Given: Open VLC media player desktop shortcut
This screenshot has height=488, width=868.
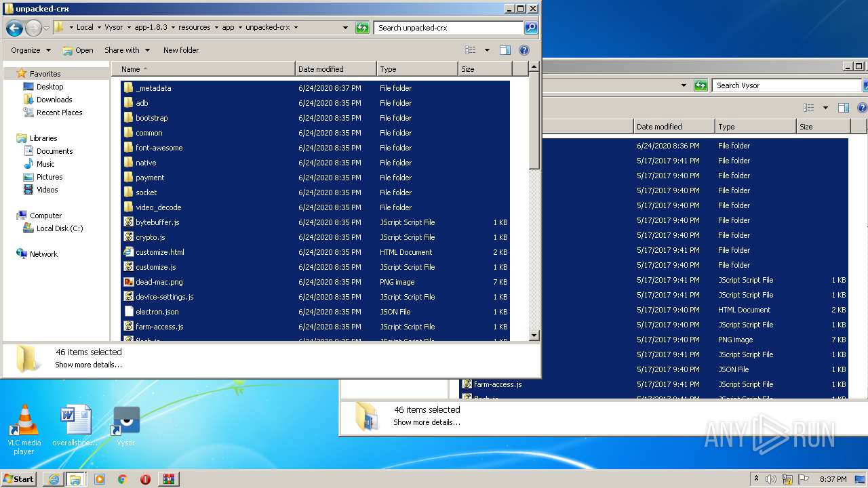Looking at the screenshot, I should point(24,430).
